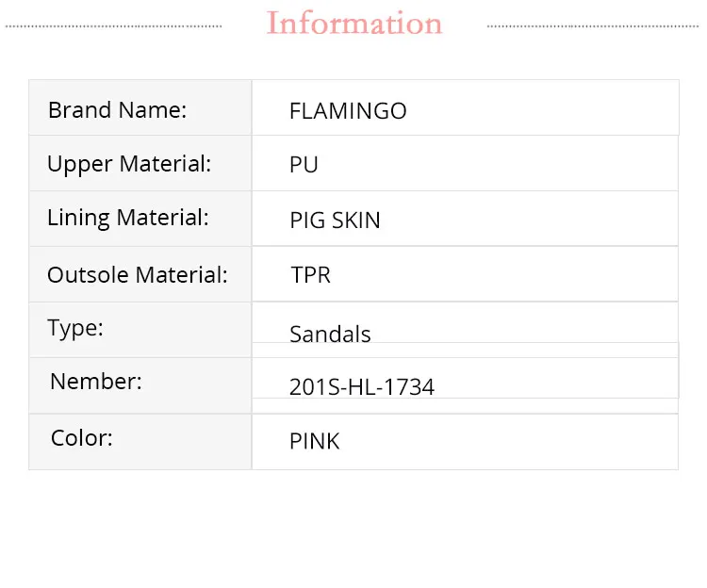Select the FLAMINGO brand value
The image size is (707, 588).
348,111
